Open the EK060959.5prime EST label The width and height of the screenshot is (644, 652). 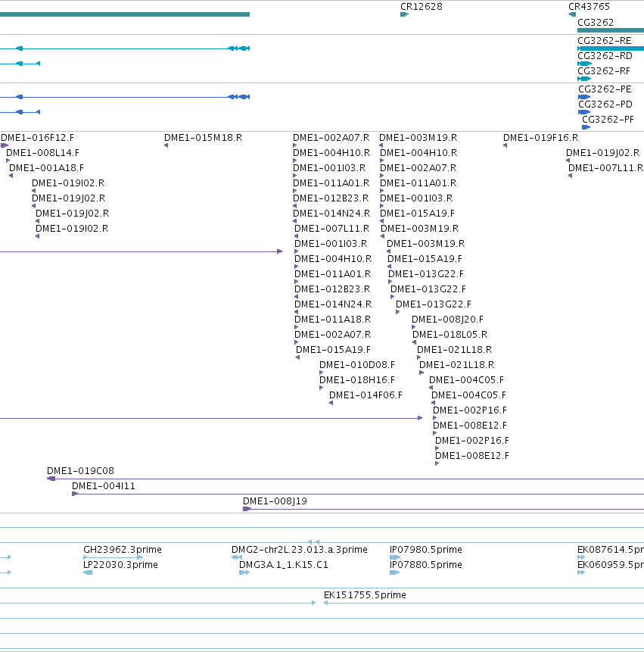[x=611, y=565]
